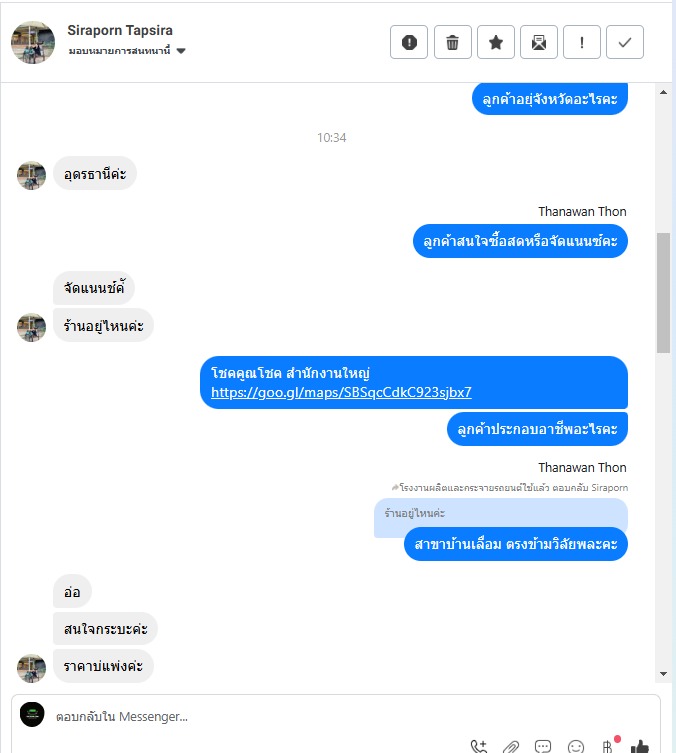This screenshot has height=753, width=676.
Task: Attach a file with the paperclip icon
Action: (x=511, y=746)
